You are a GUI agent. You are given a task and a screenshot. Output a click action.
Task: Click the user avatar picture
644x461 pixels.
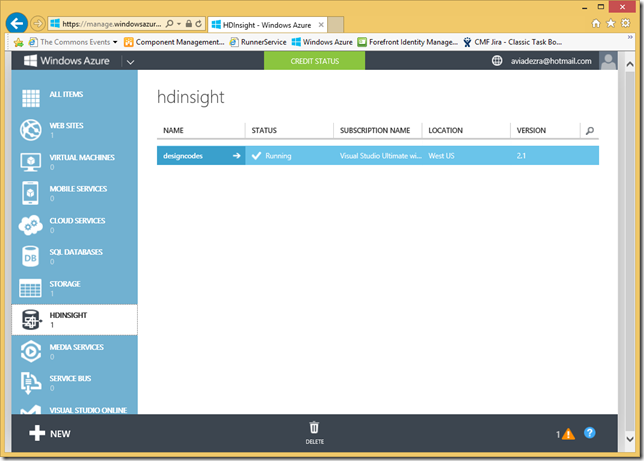coord(608,61)
